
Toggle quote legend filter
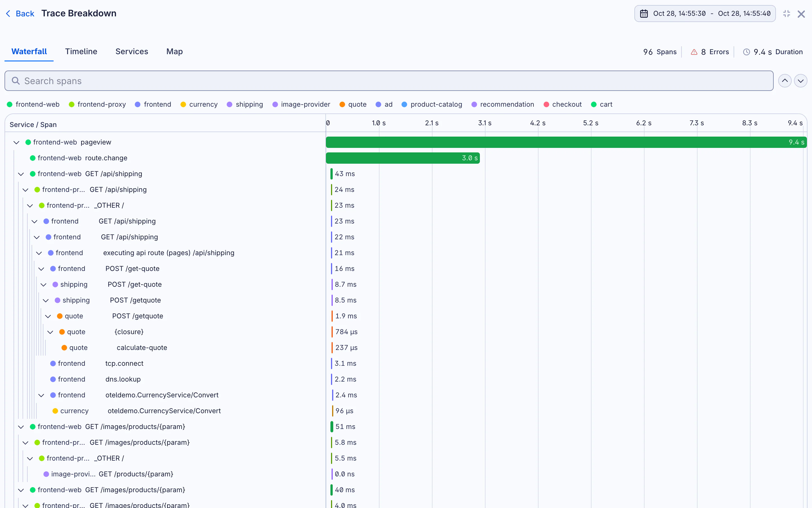[x=353, y=104]
